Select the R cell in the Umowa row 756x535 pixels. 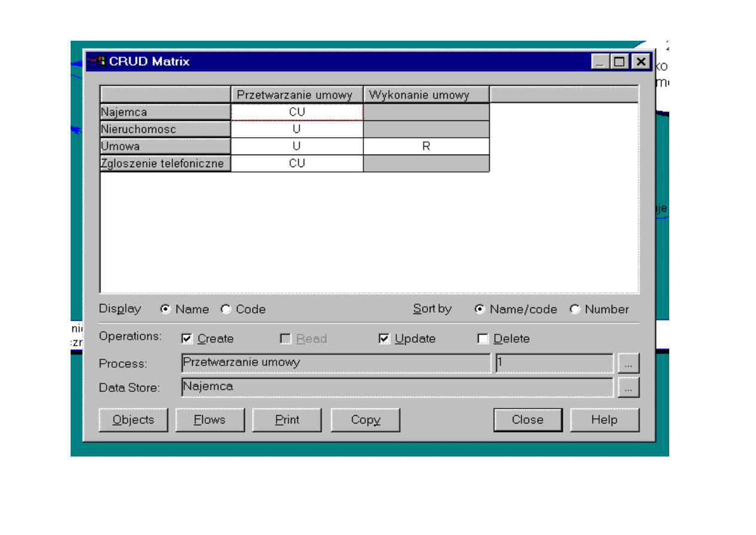[426, 146]
